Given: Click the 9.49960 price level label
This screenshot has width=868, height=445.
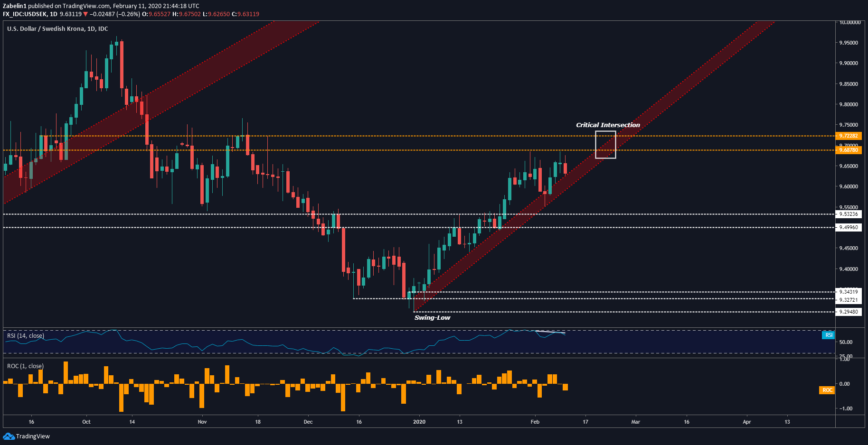Looking at the screenshot, I should tap(848, 227).
